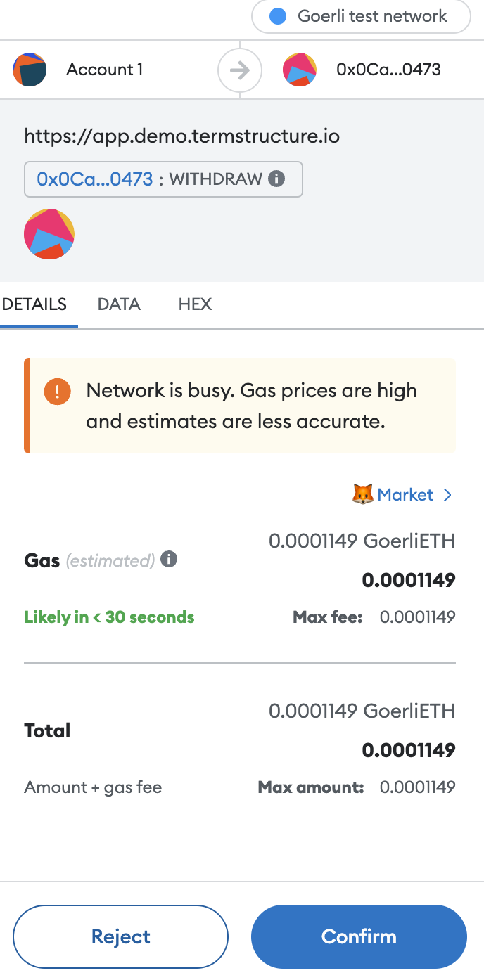Image resolution: width=484 pixels, height=980 pixels.
Task: Select the DETAILS tab
Action: (34, 304)
